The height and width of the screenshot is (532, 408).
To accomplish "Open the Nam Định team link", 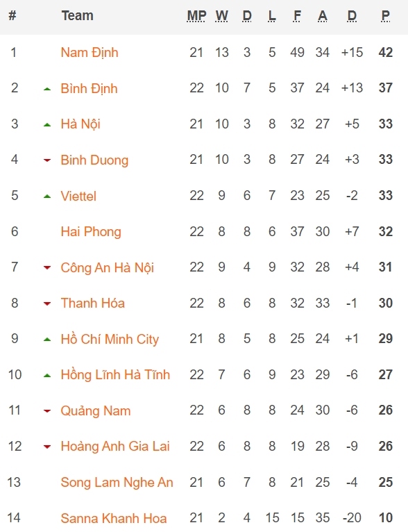I will [x=90, y=53].
